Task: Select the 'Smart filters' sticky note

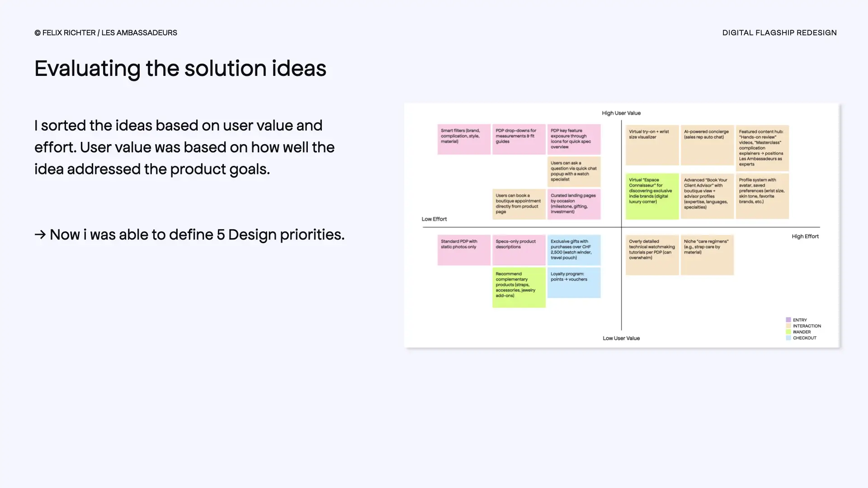Action: pyautogui.click(x=464, y=139)
